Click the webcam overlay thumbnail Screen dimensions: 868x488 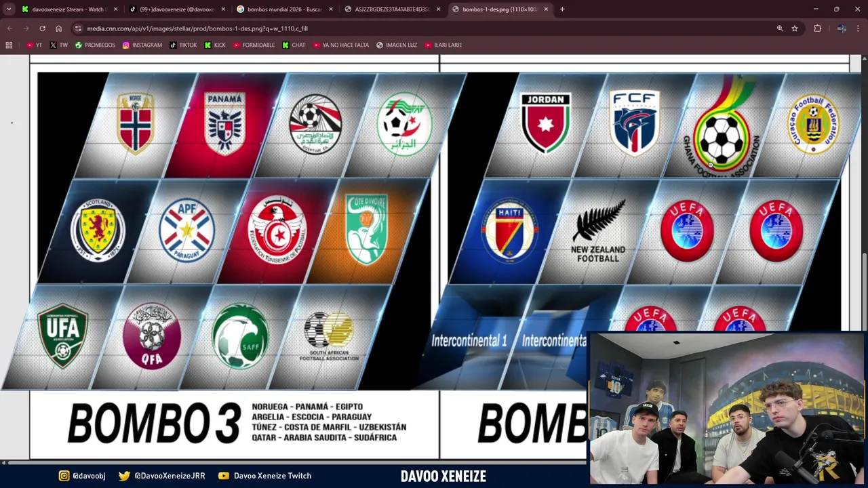click(x=728, y=408)
